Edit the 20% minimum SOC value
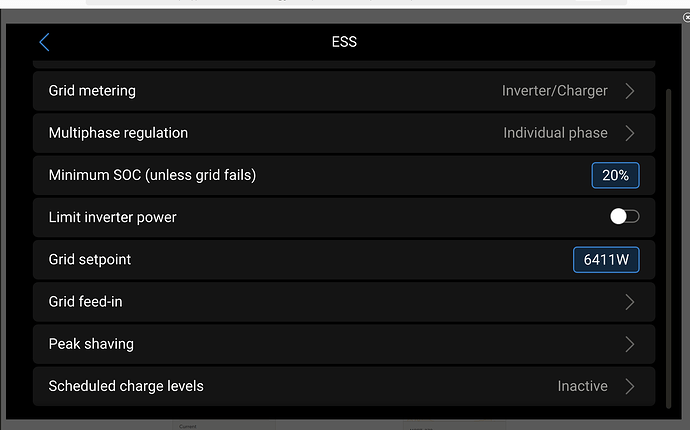Screen dimensions: 690x430 [x=615, y=175]
